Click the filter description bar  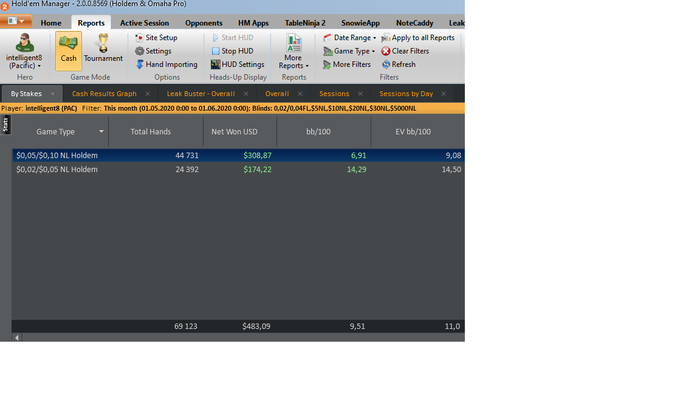coord(232,108)
